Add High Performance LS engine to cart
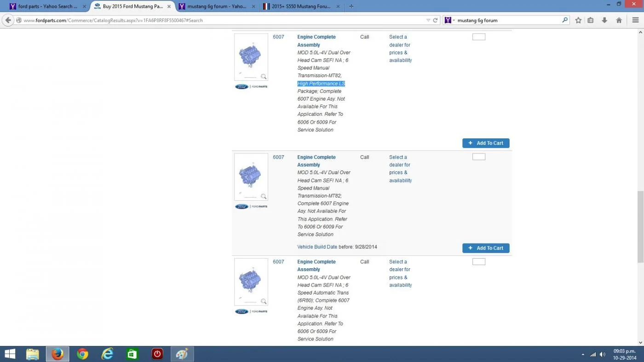This screenshot has height=362, width=644. click(x=486, y=143)
